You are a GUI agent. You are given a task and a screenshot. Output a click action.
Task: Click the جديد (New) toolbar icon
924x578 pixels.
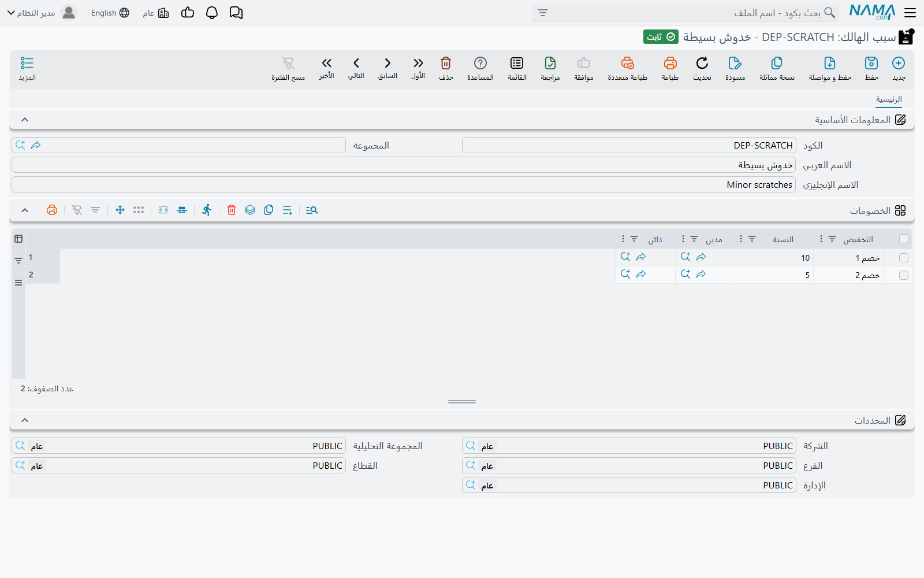click(899, 63)
